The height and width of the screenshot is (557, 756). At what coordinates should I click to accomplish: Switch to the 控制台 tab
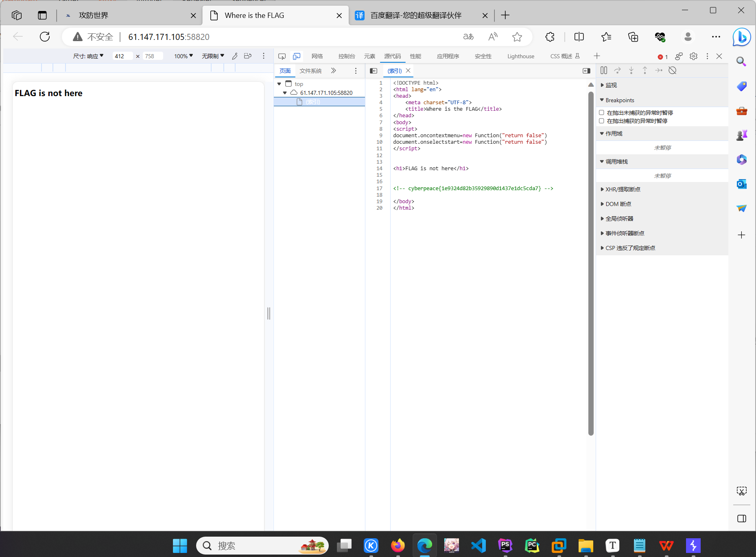(347, 56)
